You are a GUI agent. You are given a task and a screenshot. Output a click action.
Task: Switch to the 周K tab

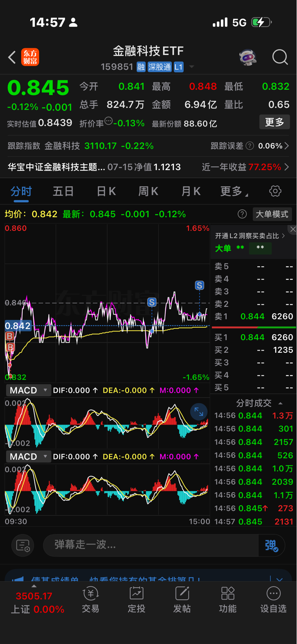[x=148, y=191]
